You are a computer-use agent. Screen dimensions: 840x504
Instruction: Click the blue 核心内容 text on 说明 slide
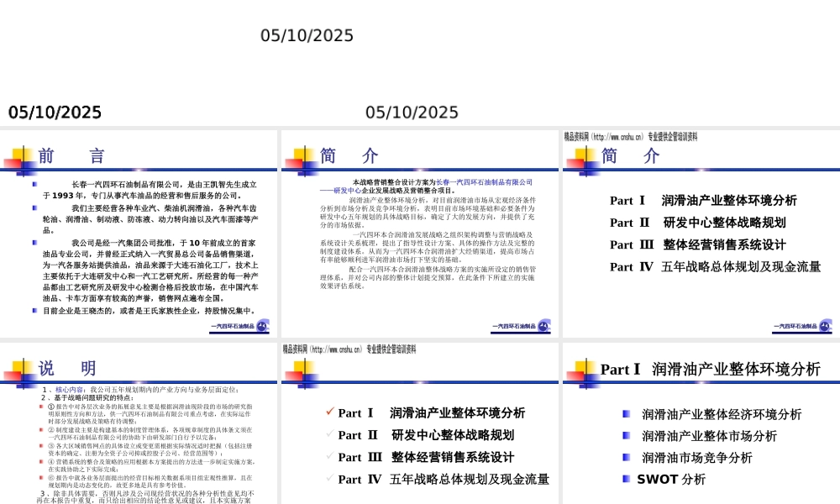(69, 390)
